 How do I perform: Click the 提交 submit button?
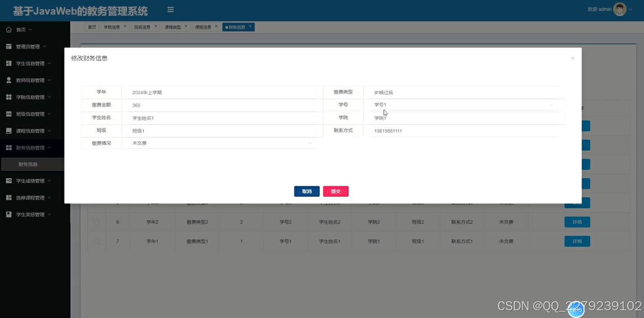[x=336, y=191]
